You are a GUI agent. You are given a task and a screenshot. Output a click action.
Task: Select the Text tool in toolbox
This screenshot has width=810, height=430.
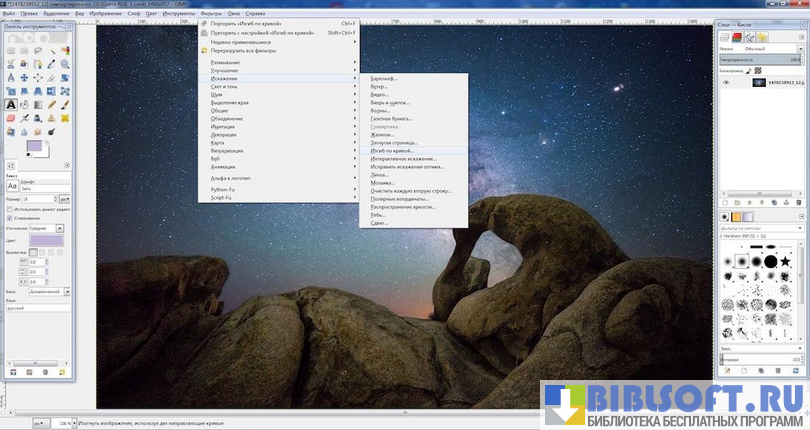(x=11, y=103)
